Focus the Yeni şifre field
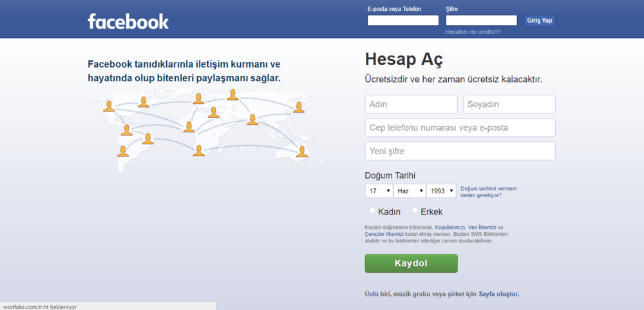The height and width of the screenshot is (310, 644). click(x=460, y=151)
